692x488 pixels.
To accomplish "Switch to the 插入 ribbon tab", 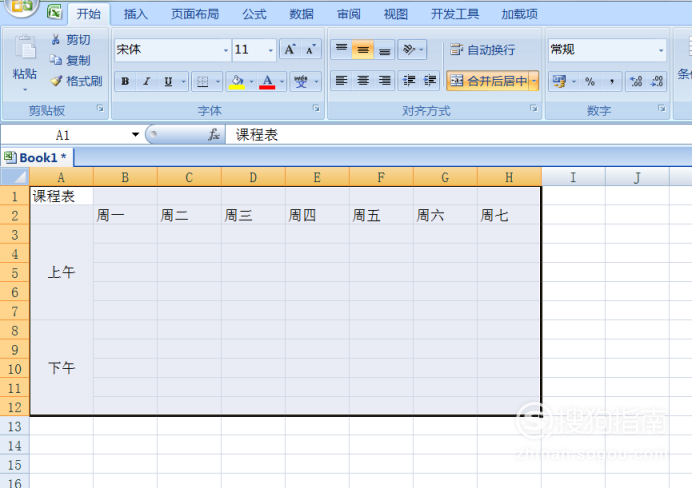I will (x=136, y=14).
